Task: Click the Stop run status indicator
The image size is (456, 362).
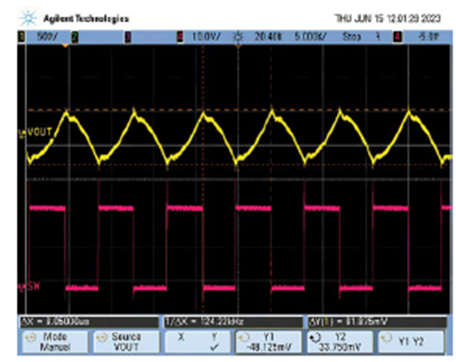Action: (352, 36)
